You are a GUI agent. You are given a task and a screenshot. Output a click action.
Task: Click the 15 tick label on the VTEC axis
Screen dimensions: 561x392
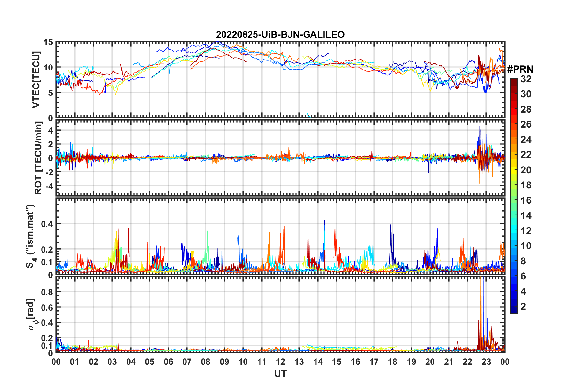pos(48,42)
